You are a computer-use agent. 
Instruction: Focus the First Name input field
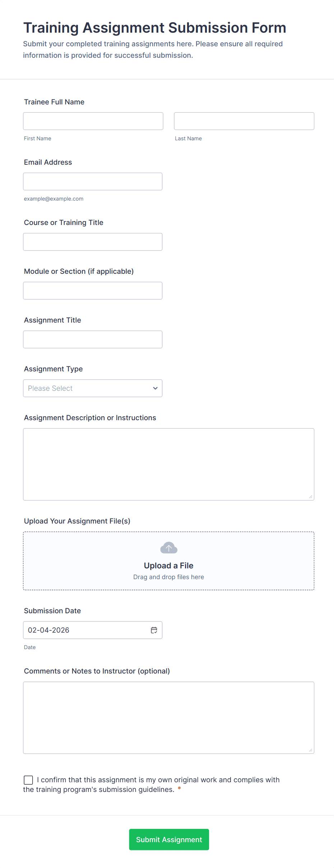[93, 121]
